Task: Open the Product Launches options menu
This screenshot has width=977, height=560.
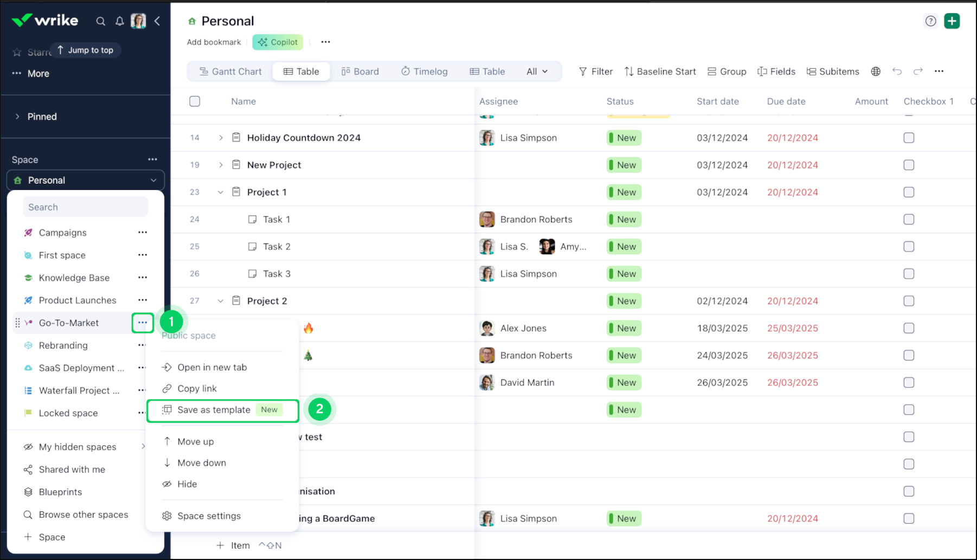Action: (x=143, y=300)
